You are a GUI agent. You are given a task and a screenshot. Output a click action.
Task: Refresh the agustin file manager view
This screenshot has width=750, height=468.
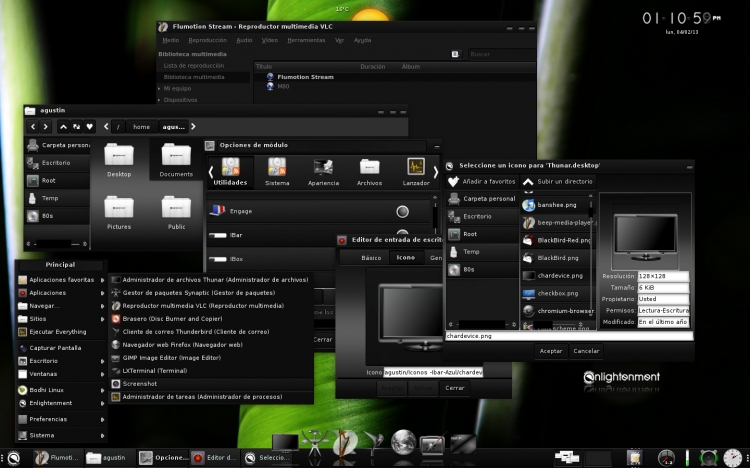pos(77,127)
